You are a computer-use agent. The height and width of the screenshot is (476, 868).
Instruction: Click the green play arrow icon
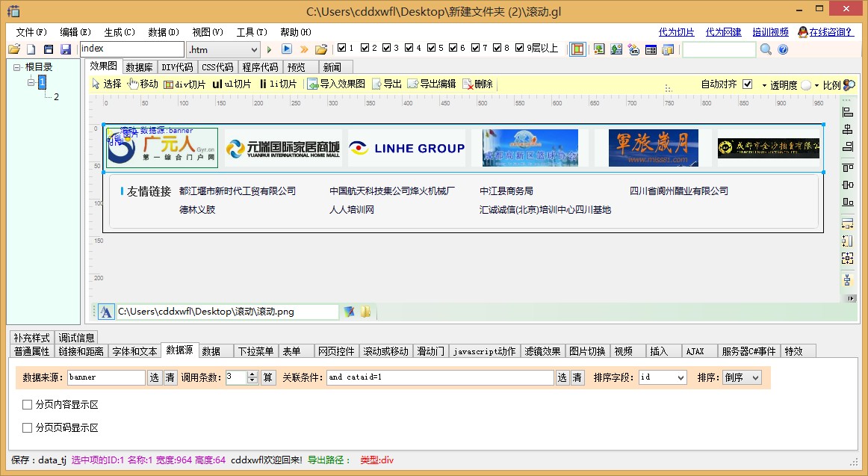point(270,49)
